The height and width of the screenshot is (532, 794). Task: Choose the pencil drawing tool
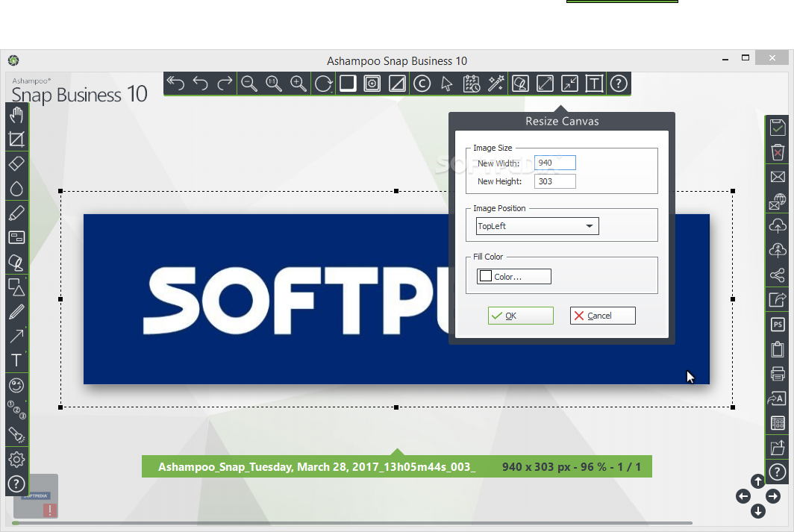pos(16,311)
